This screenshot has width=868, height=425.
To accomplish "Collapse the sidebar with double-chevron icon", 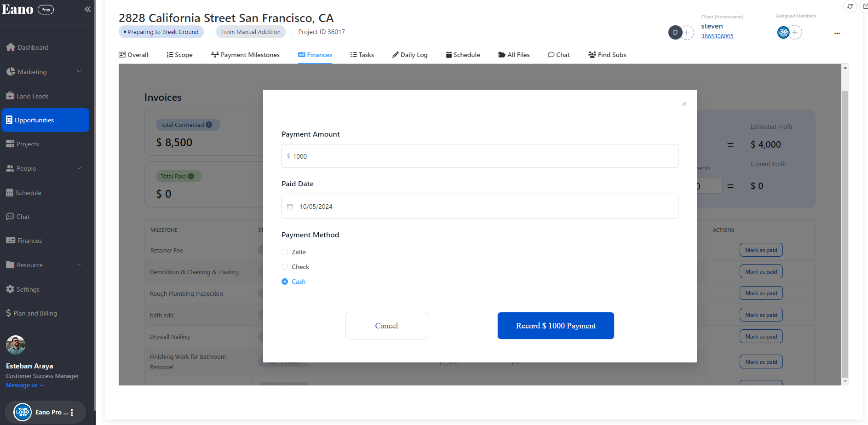I will 87,9.
